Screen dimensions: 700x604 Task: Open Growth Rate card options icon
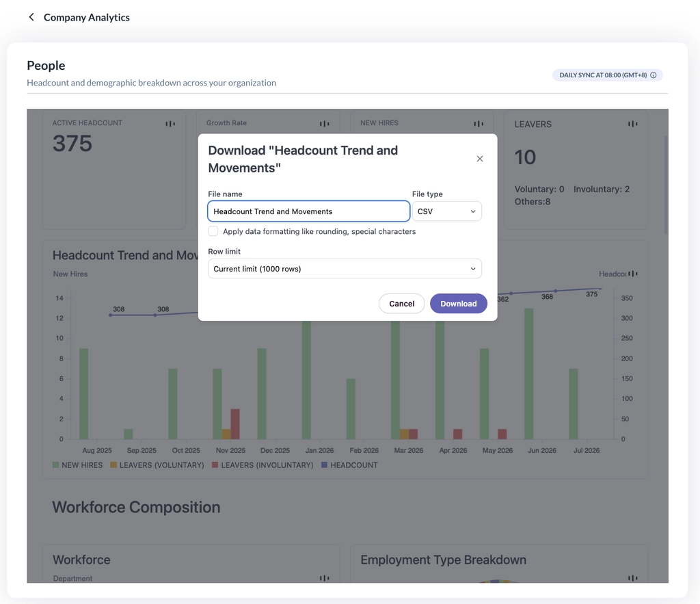click(x=324, y=124)
